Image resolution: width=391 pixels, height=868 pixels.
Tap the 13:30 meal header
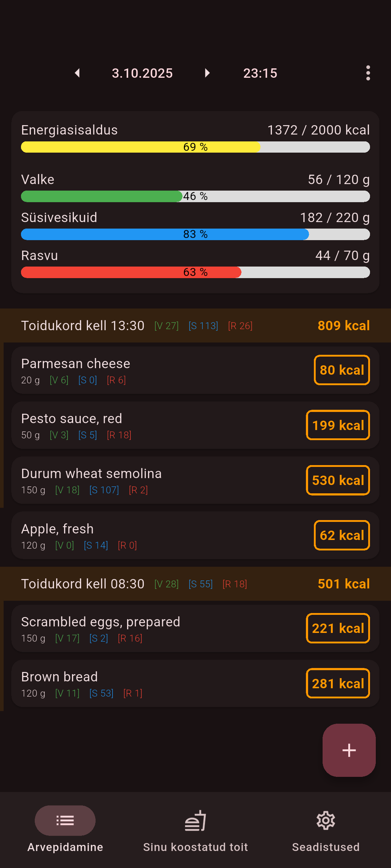pos(195,325)
